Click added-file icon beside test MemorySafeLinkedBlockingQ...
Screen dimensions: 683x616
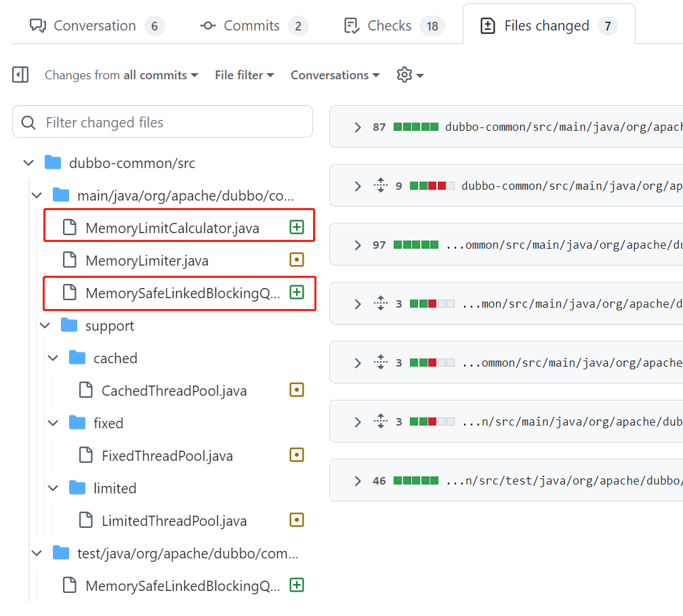297,585
